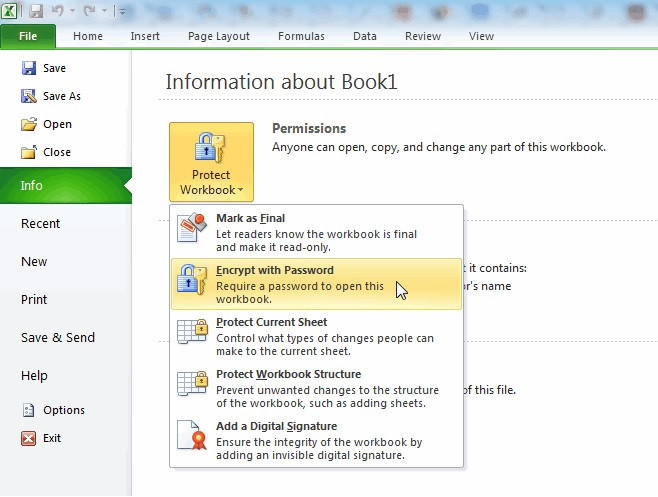The image size is (658, 497).
Task: Click the Save As disk icon
Action: [28, 96]
